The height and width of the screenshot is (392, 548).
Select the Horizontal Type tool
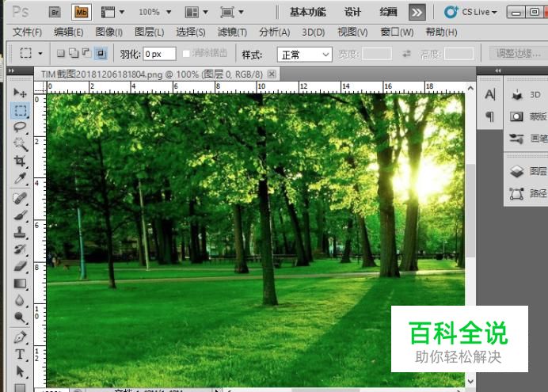point(21,354)
